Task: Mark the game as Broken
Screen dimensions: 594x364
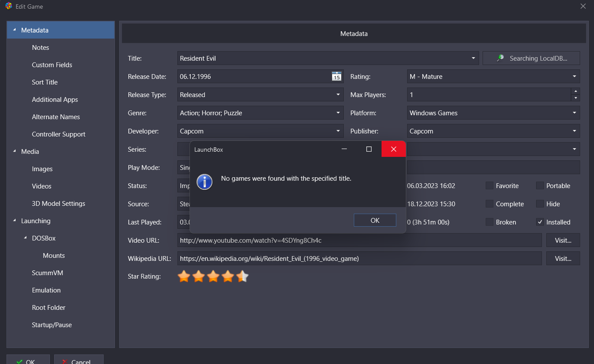Action: point(490,222)
